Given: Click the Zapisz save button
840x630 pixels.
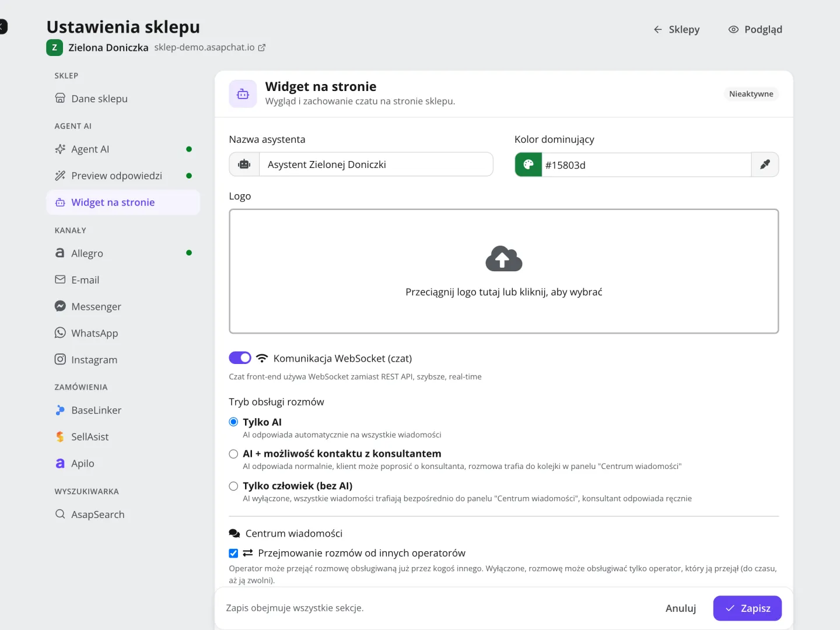Looking at the screenshot, I should click(x=747, y=608).
